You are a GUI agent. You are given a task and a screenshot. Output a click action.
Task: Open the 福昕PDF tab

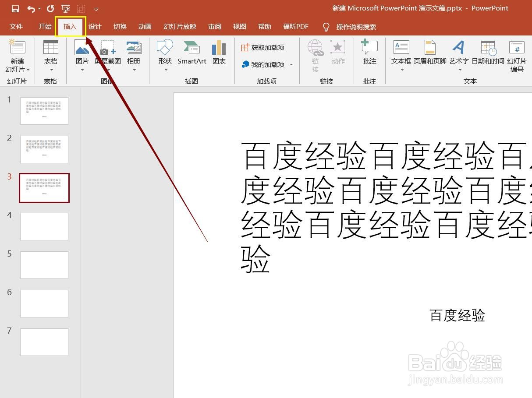(x=296, y=27)
